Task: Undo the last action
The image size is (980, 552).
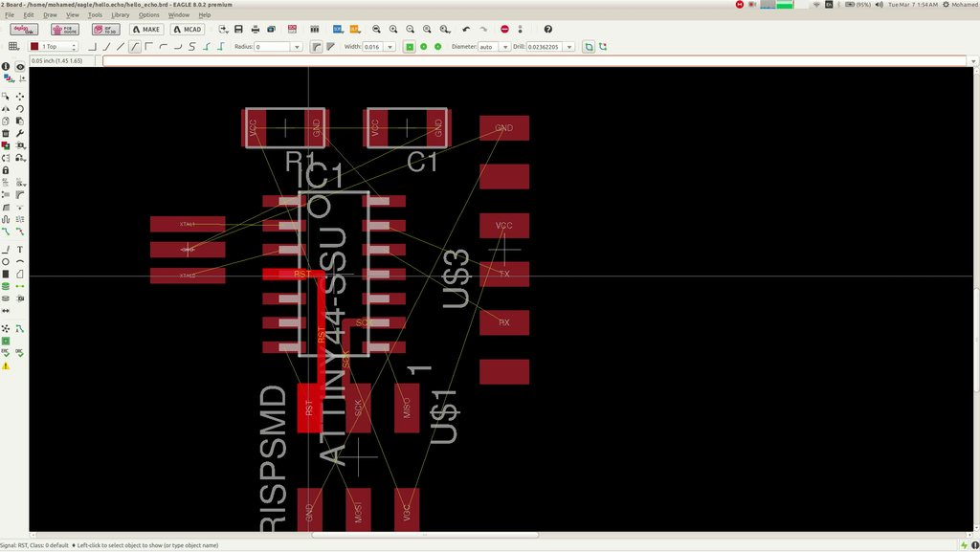Action: pyautogui.click(x=466, y=30)
